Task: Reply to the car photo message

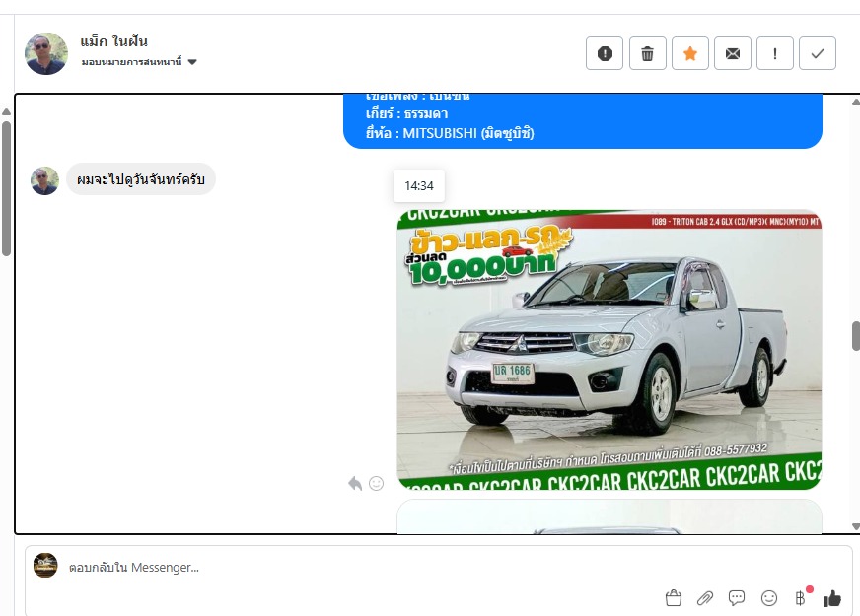Action: pos(355,483)
